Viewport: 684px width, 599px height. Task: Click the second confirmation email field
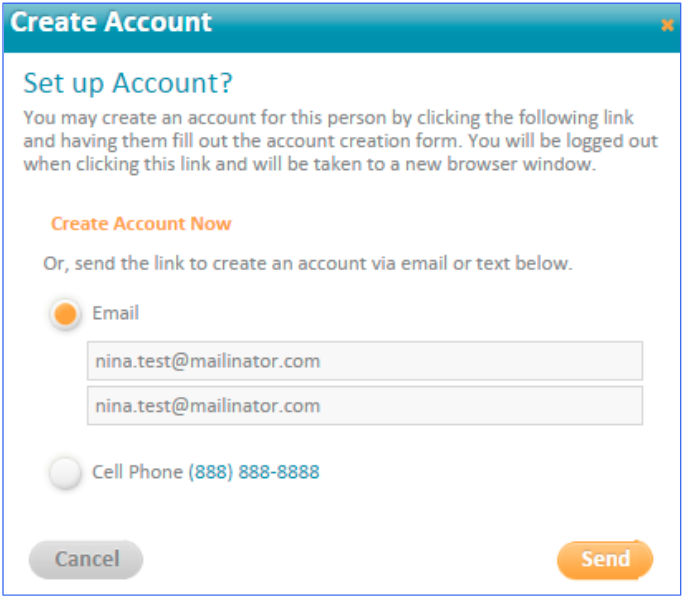365,406
